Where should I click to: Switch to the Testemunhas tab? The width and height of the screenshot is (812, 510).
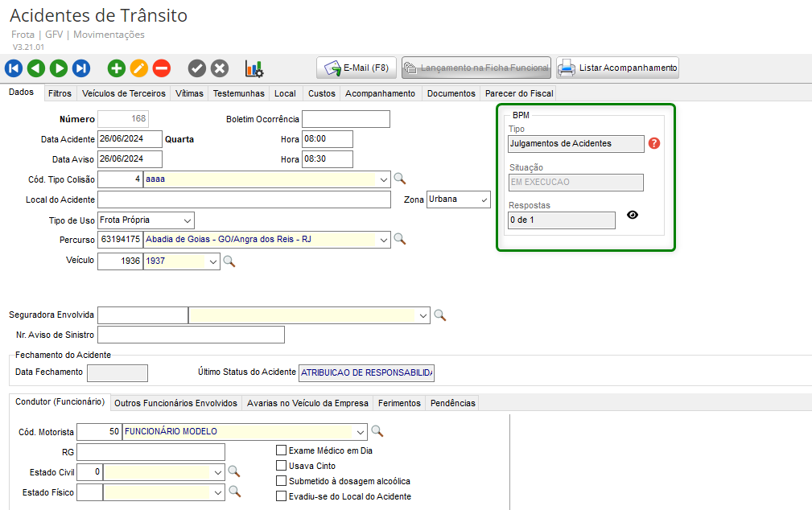(x=238, y=93)
